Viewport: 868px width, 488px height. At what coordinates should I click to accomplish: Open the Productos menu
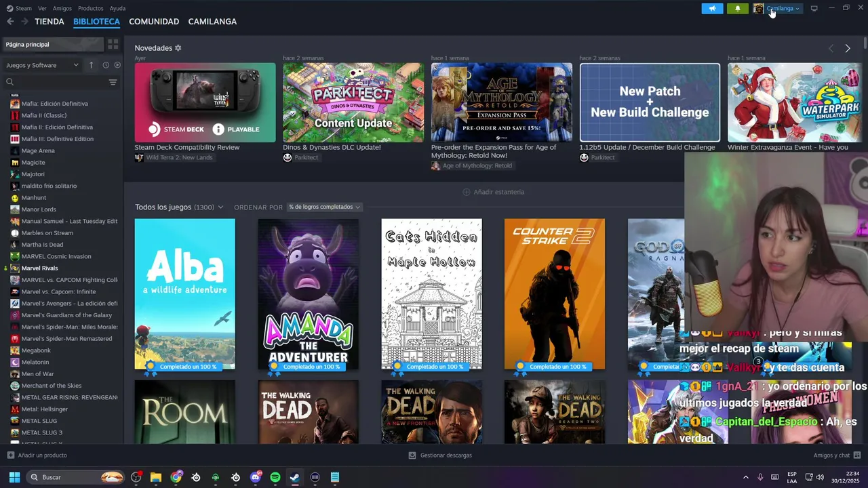pos(91,8)
